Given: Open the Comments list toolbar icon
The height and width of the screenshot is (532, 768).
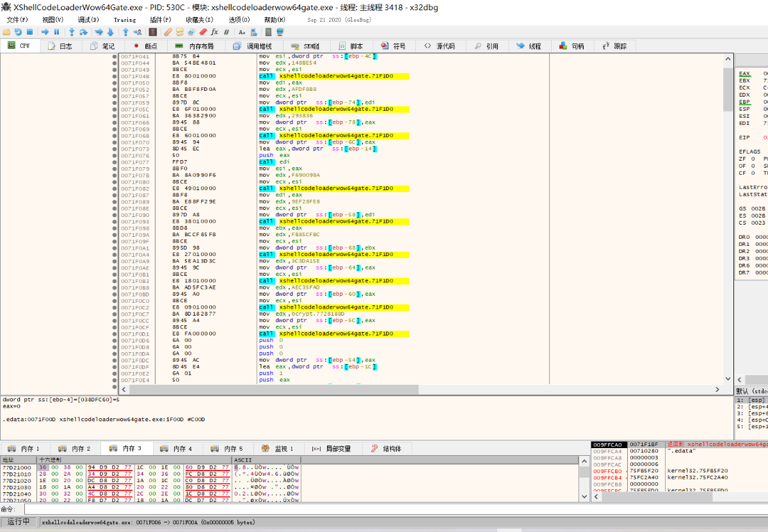Looking at the screenshot, I should [180, 32].
